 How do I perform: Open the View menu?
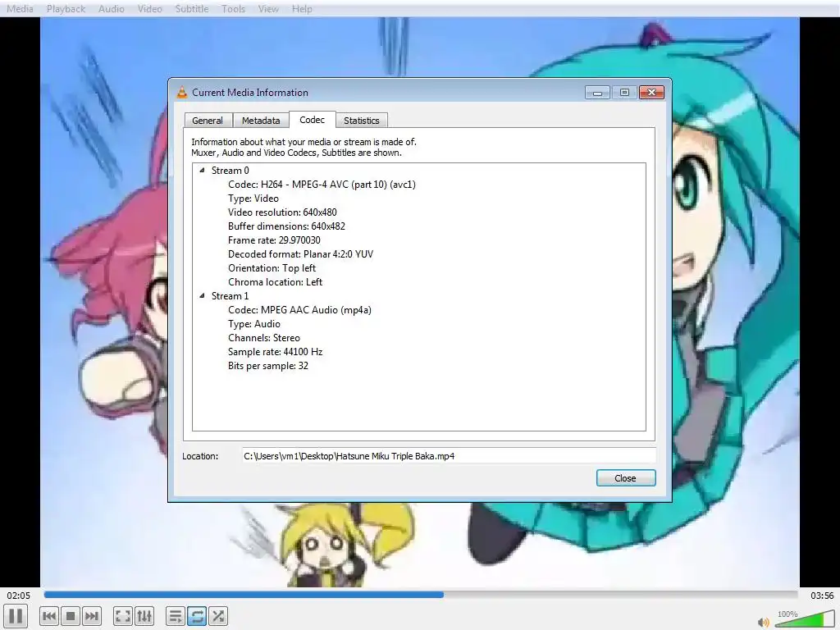pos(268,8)
